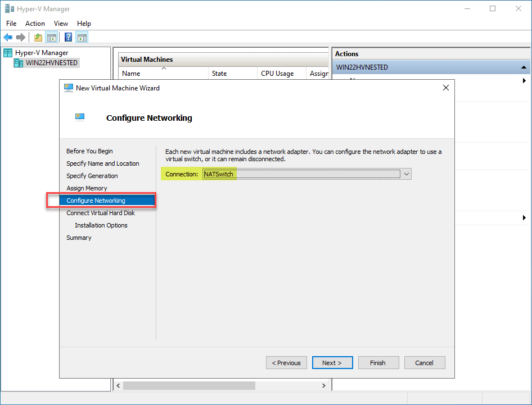Click the horizontal scrollbar thumb in VM list
Screen dimensions: 532x405
pyautogui.click(x=189, y=386)
